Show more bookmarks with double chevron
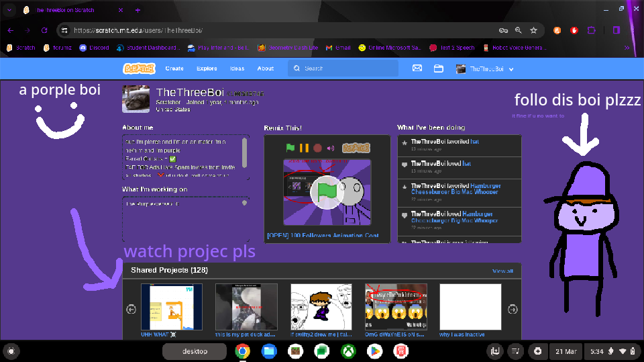Screen dimensions: 644x362 (627, 48)
